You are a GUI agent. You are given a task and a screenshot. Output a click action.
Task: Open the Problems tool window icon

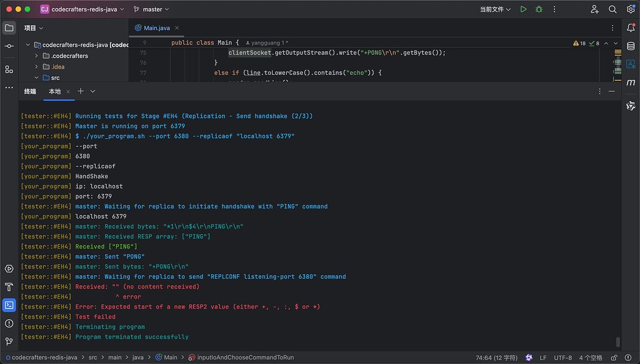pyautogui.click(x=8, y=323)
